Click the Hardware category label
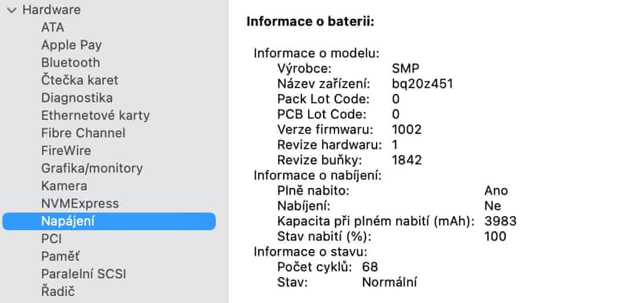This screenshot has height=303, width=644. [x=52, y=10]
